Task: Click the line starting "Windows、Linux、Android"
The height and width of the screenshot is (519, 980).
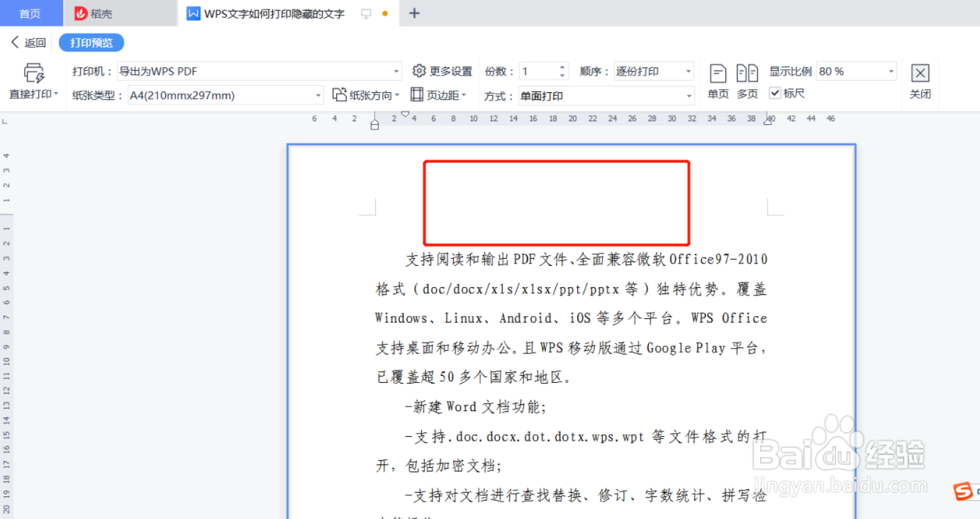Action: click(x=572, y=318)
